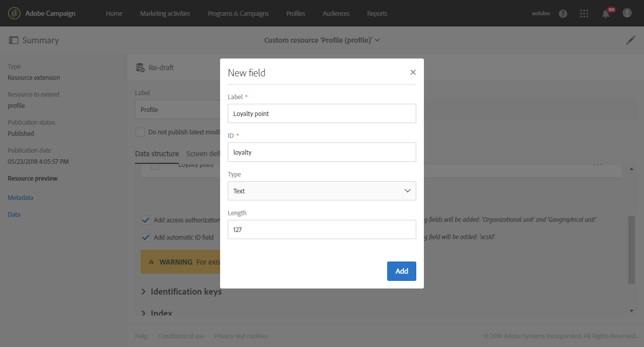This screenshot has width=644, height=347.
Task: Click the Adobe Campaign logo icon
Action: point(15,13)
